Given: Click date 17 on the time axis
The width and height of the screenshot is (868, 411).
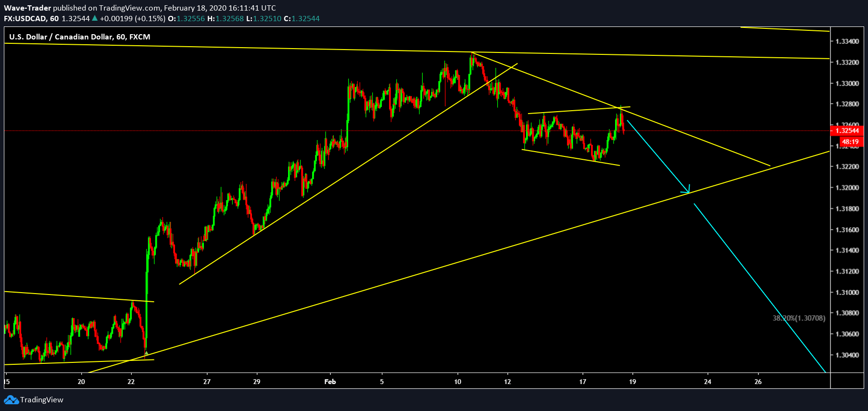Looking at the screenshot, I should [x=583, y=382].
